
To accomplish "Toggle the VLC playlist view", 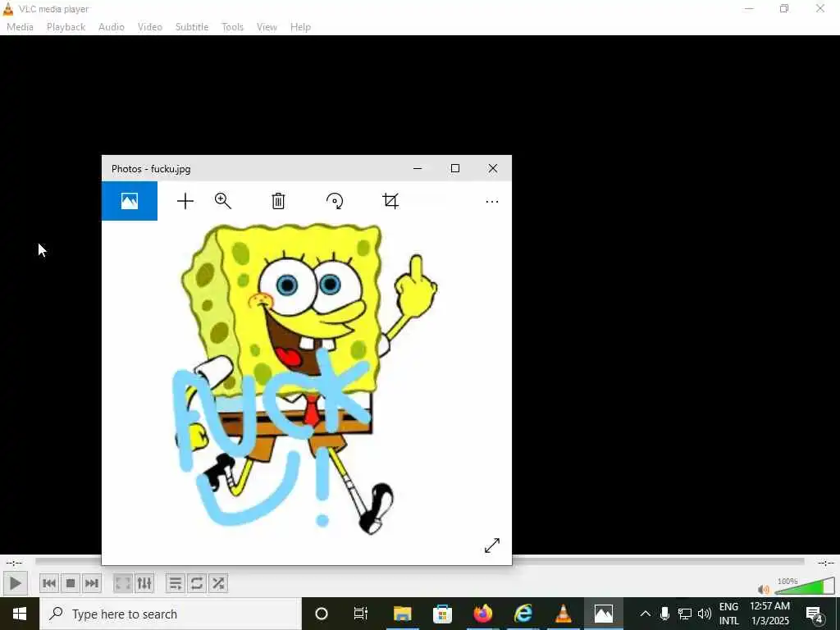I will pos(176,583).
